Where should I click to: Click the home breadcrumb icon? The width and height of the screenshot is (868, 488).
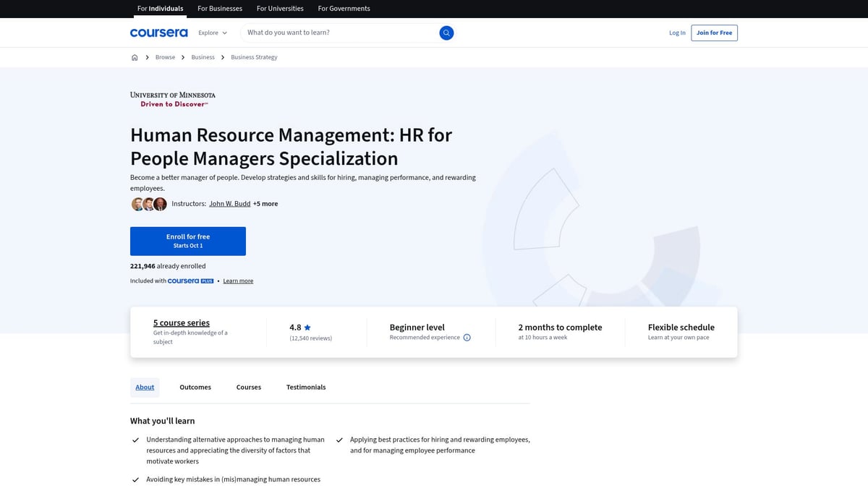point(135,57)
